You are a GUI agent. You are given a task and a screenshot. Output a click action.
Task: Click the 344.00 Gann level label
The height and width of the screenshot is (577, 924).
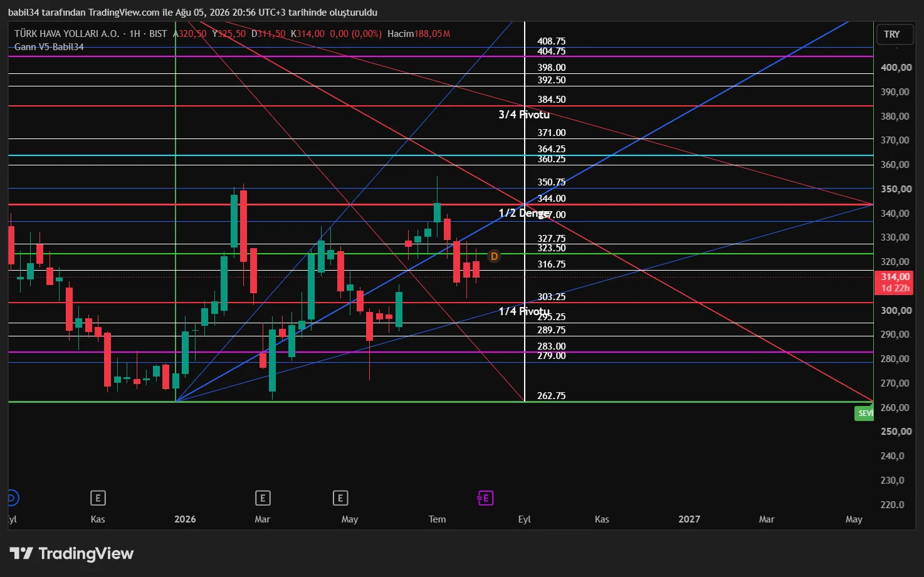pyautogui.click(x=552, y=199)
